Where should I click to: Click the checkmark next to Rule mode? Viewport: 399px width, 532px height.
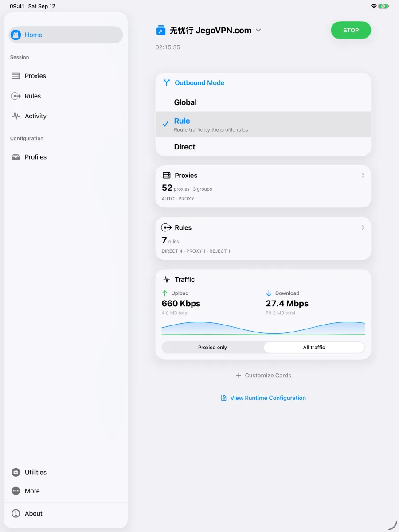[165, 124]
